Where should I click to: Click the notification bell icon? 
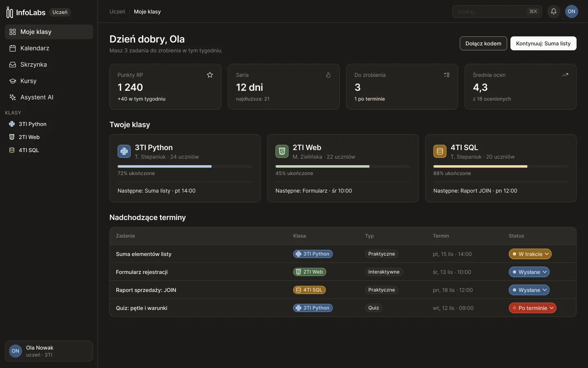tap(554, 11)
